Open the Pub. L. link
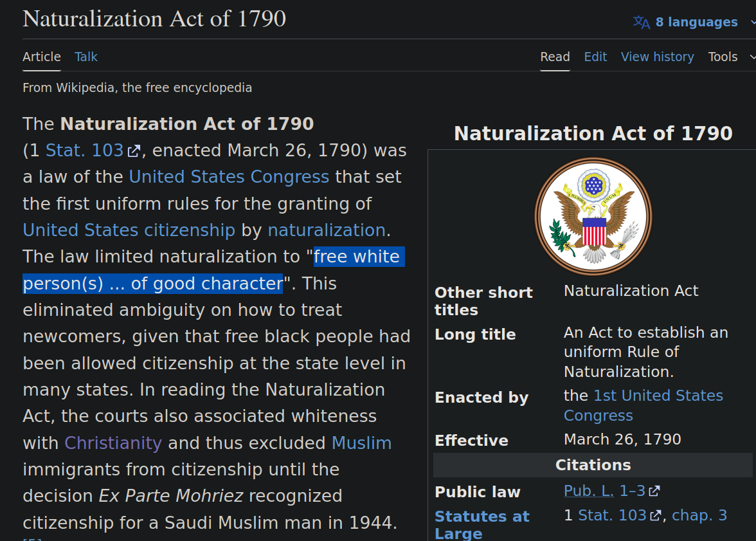 589,491
